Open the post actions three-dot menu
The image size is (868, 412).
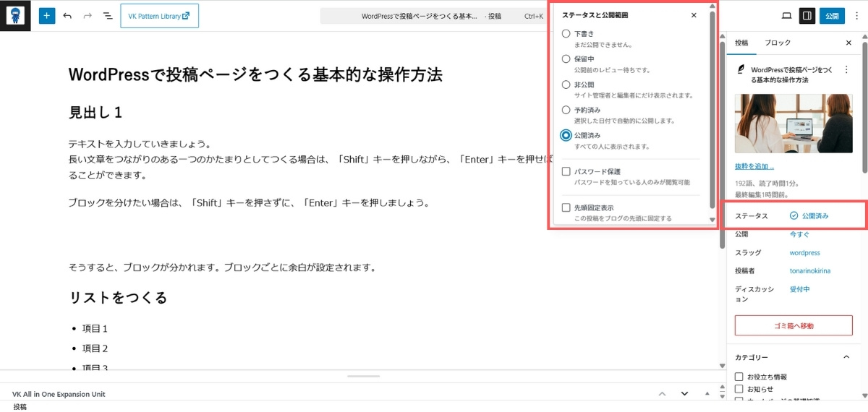847,69
